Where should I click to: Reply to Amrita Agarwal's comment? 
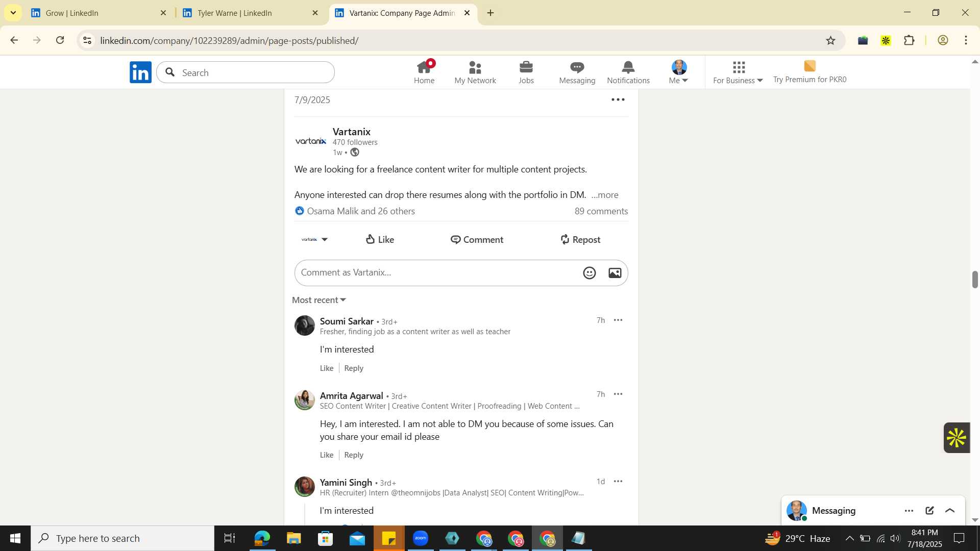pos(354,455)
